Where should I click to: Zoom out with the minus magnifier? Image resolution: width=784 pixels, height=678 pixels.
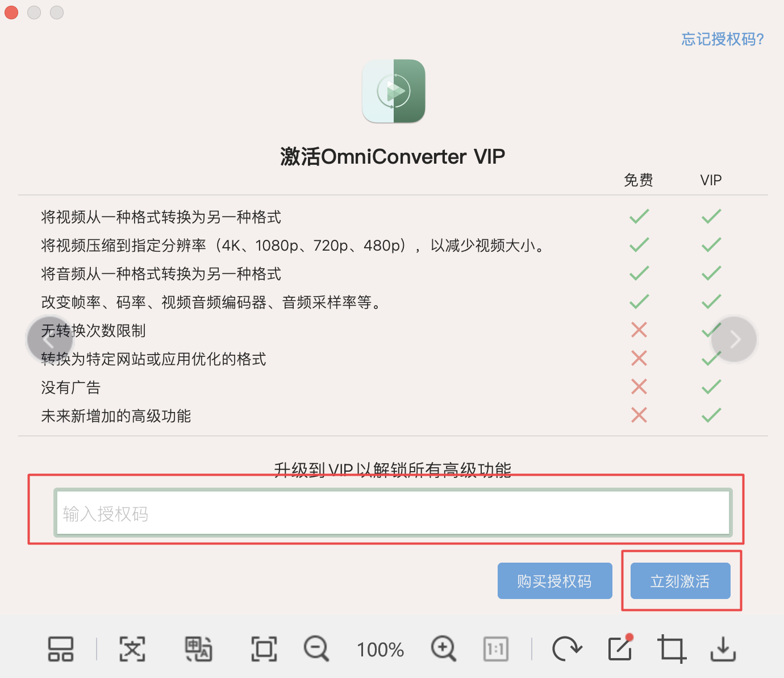pyautogui.click(x=316, y=649)
